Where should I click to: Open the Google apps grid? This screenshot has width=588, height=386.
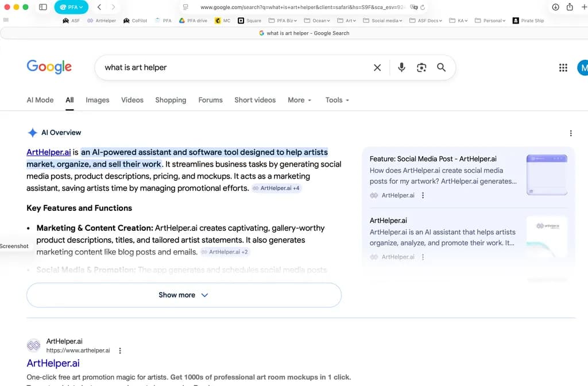pyautogui.click(x=563, y=68)
